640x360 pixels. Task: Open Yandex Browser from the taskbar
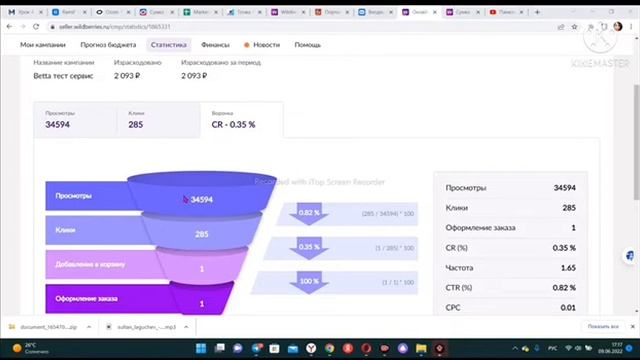311,348
